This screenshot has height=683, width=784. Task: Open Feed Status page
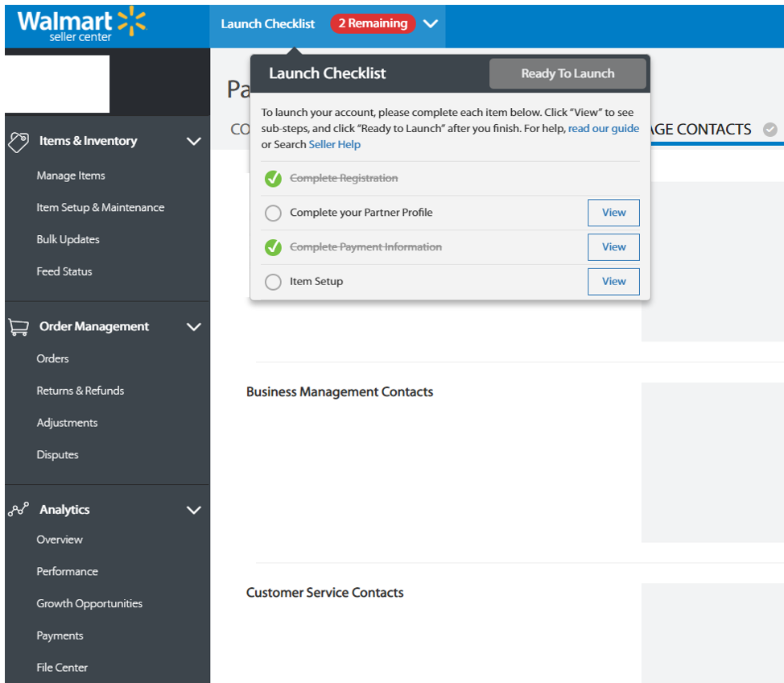coord(64,271)
